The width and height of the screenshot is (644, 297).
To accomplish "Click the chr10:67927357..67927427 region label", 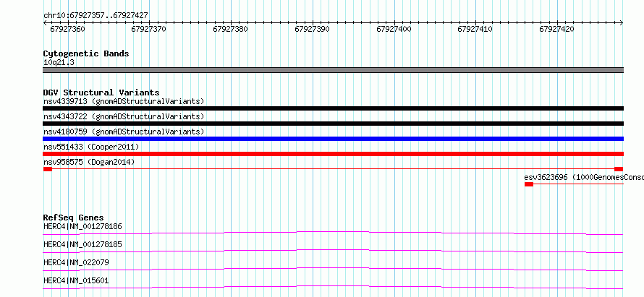I will pyautogui.click(x=96, y=16).
